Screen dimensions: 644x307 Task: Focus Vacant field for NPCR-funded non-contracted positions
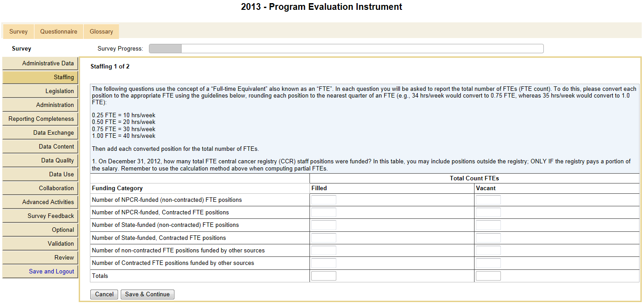coord(488,200)
